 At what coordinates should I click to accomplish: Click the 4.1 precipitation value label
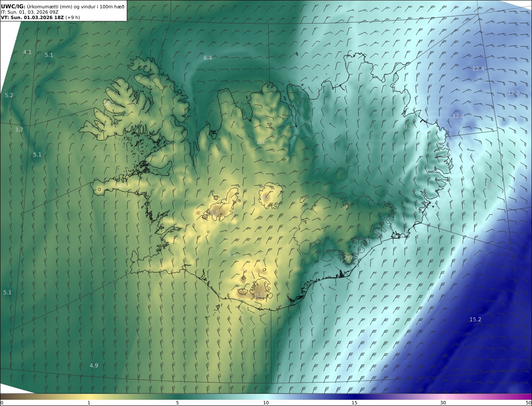27,52
